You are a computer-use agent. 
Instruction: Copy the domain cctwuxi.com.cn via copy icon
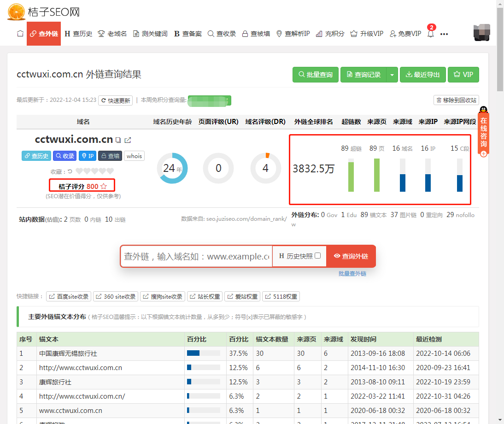point(118,140)
